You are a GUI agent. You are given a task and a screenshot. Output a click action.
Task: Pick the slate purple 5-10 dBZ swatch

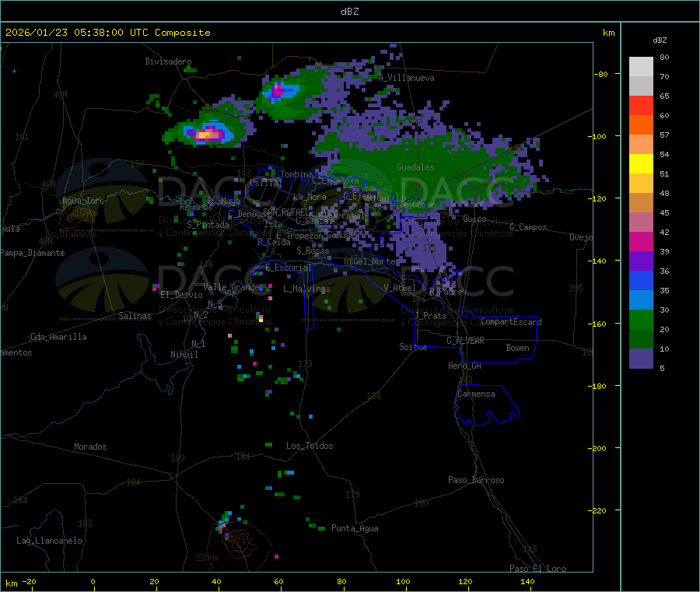coord(641,359)
